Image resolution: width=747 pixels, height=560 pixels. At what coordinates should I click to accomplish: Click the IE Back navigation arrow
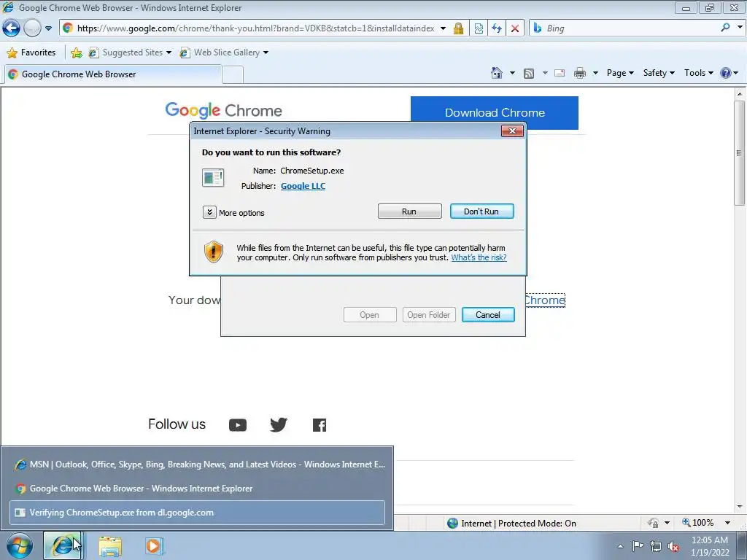click(12, 28)
